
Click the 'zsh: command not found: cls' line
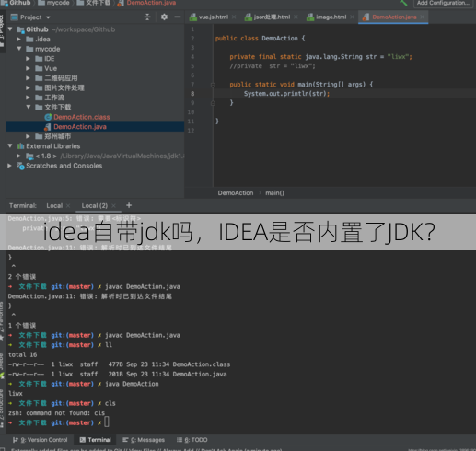56,413
